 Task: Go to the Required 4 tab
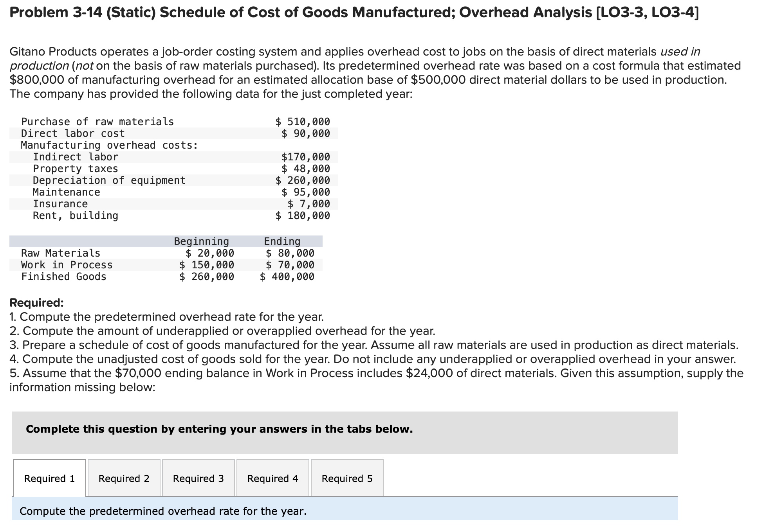coord(273,478)
